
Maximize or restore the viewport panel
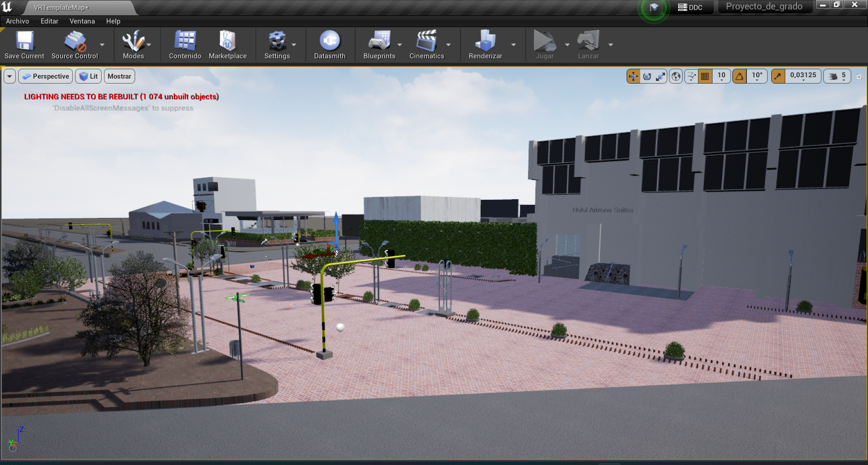coord(859,76)
